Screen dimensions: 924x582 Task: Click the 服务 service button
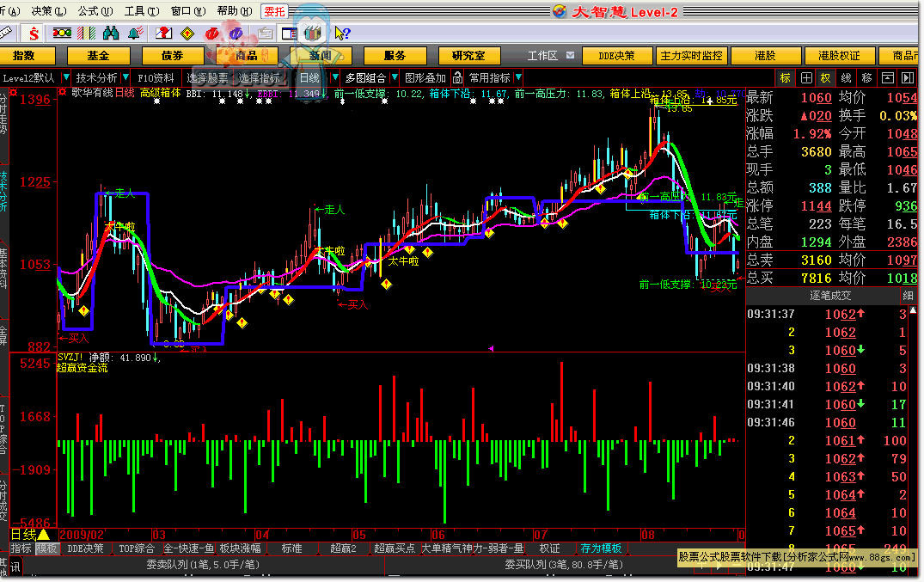(395, 55)
